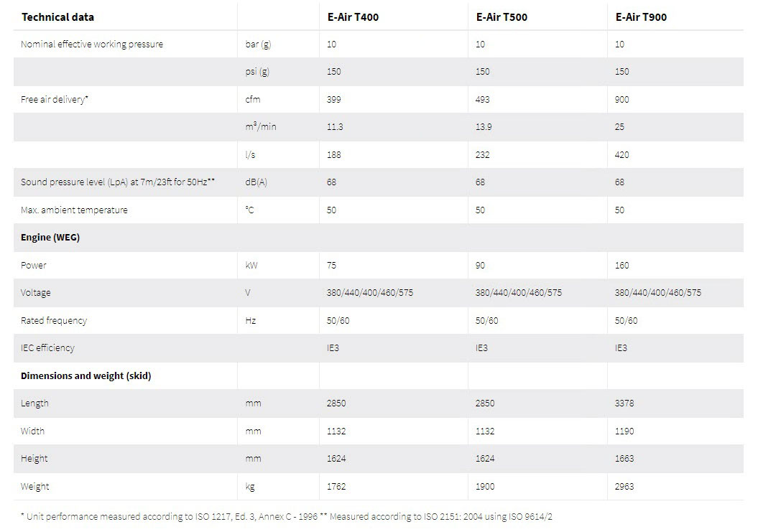
Task: Click the Nominal effective working pressure label
Action: tap(92, 44)
